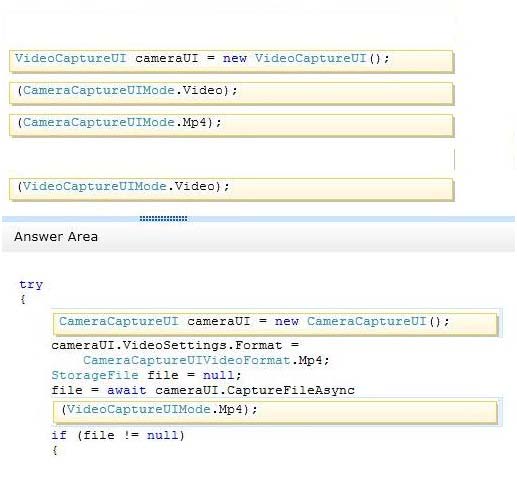Image resolution: width=517 pixels, height=479 pixels.
Task: Click the cameraUI.CaptureFileAsync call text
Action: tap(255, 390)
